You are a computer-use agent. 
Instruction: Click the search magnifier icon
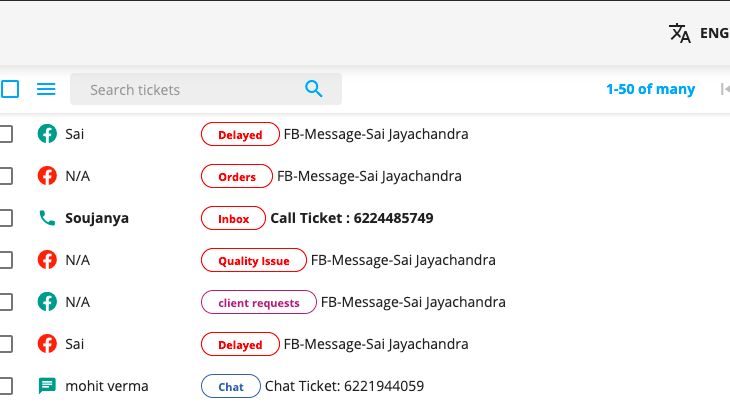coord(313,88)
